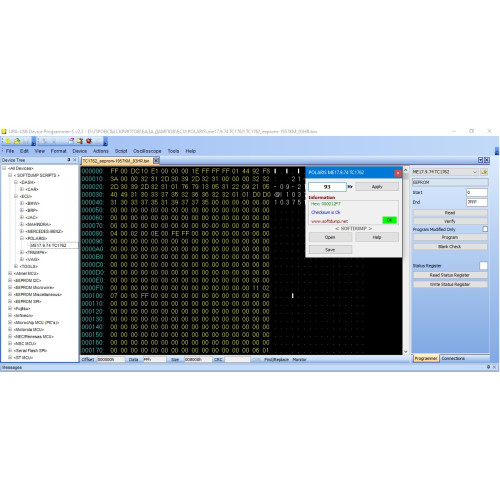Collapse the POLARIS tree node
The width and height of the screenshot is (500, 500).
click(x=22, y=238)
